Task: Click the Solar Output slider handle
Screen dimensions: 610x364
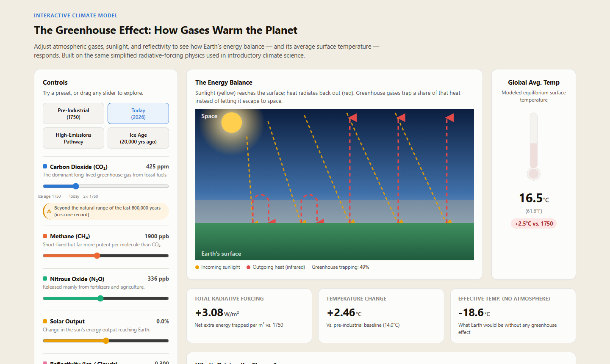Action: coord(106,341)
